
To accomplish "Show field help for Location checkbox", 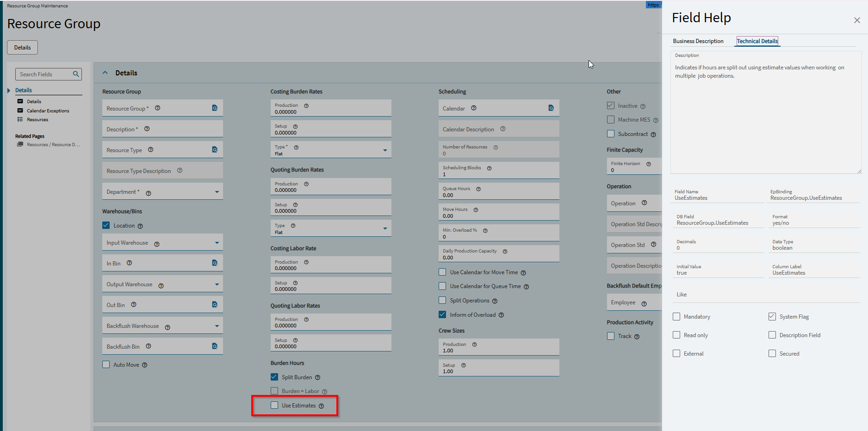I will point(140,226).
